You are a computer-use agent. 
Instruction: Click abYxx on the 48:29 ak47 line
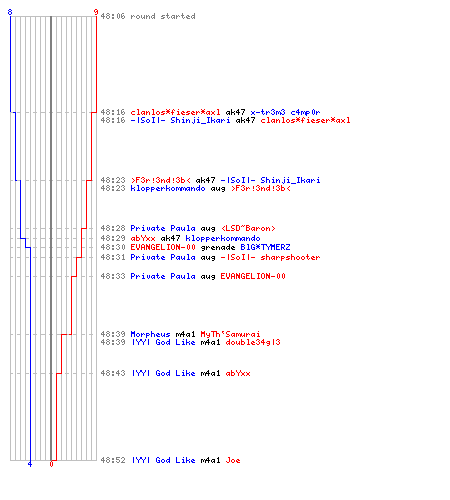[143, 238]
